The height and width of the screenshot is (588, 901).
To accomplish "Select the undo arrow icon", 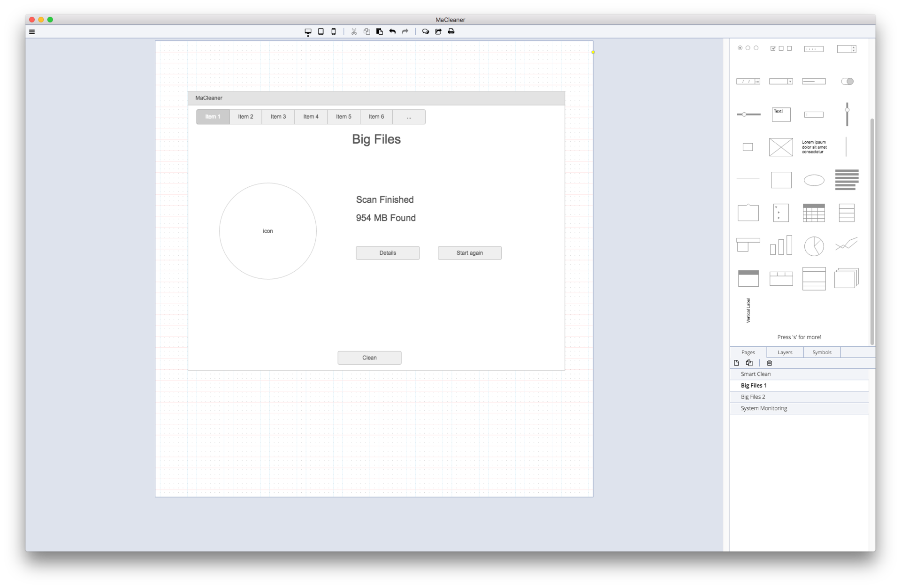I will pos(393,31).
